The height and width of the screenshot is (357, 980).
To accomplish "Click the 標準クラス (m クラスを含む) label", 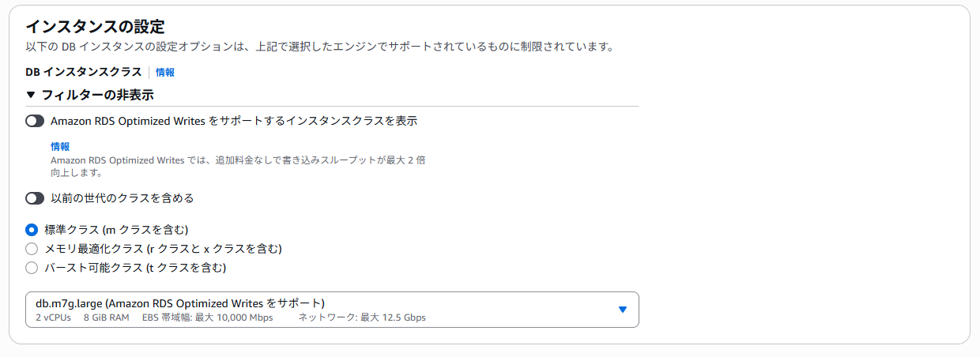I will click(x=116, y=230).
